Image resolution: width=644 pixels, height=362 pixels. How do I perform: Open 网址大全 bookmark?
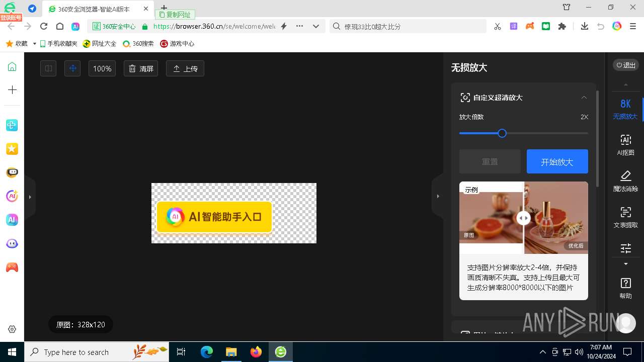click(100, 44)
